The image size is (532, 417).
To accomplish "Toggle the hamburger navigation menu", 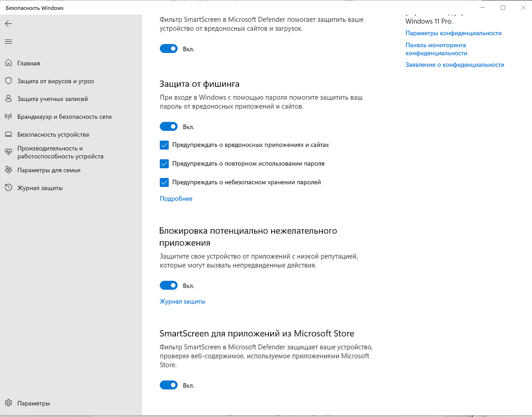I will point(8,41).
